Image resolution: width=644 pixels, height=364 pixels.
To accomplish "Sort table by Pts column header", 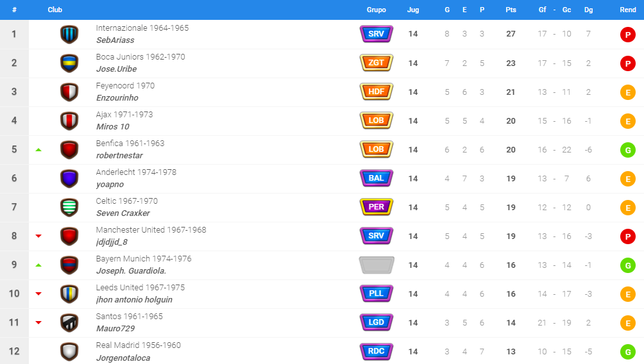I will [x=511, y=10].
